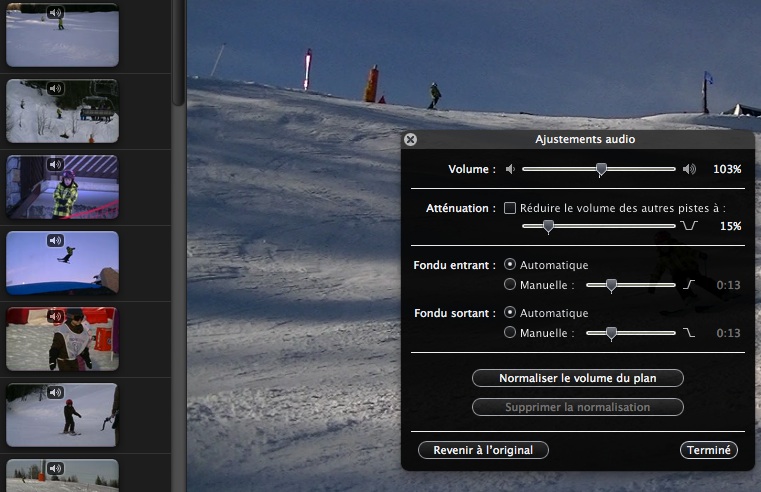Click audio badge on the first skier thumbnail
The image size is (761, 492).
point(55,13)
